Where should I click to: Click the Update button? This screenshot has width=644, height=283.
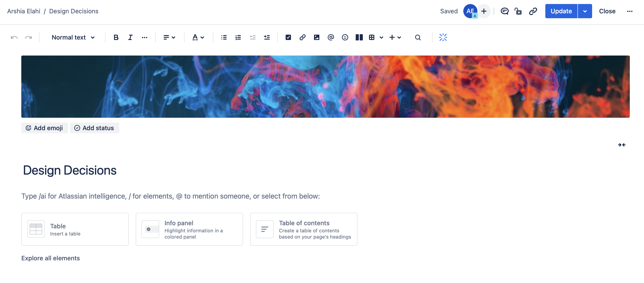[x=561, y=11]
